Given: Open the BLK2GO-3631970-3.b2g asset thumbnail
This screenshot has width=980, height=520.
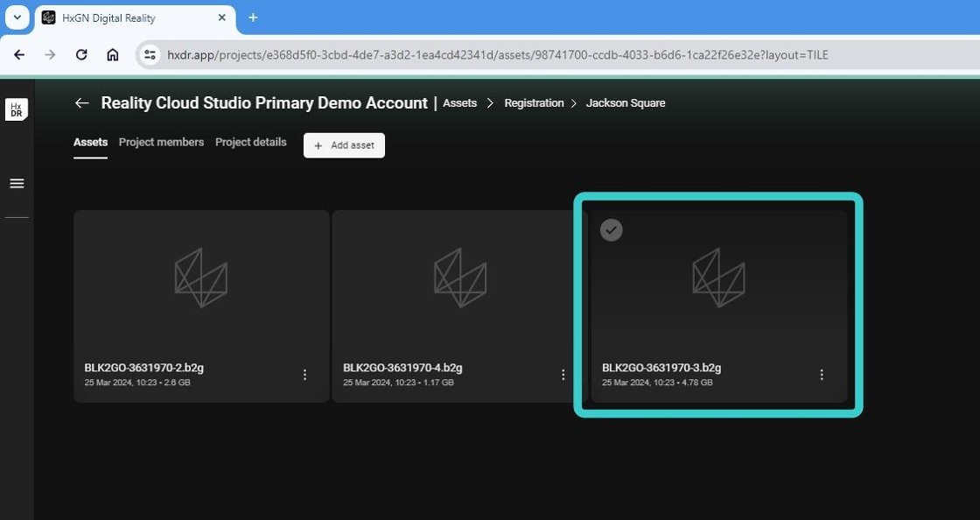Looking at the screenshot, I should pos(718,278).
